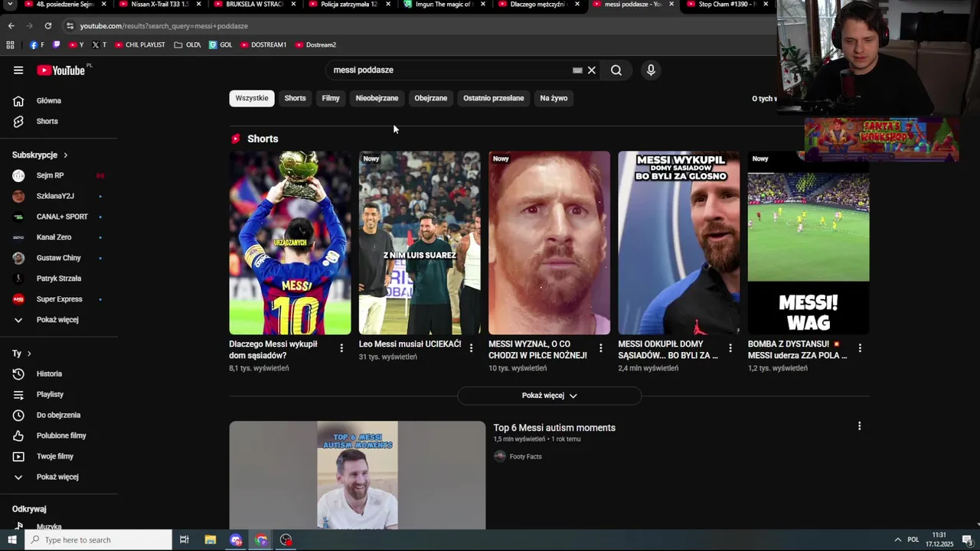This screenshot has height=551, width=980.
Task: Open the 'CHIL PLAYLIST' bookmark
Action: (x=140, y=45)
